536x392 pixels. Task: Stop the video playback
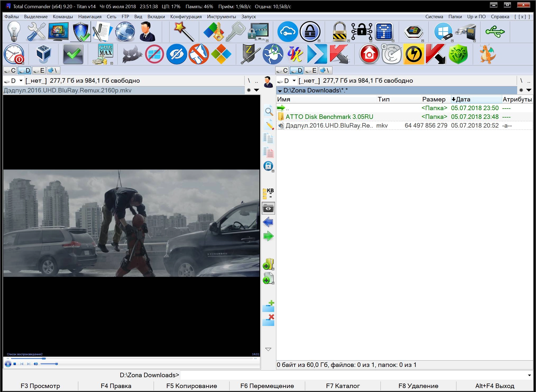15,364
